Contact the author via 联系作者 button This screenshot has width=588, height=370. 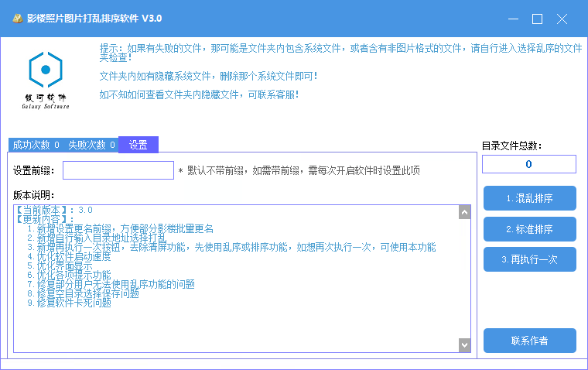[530, 341]
